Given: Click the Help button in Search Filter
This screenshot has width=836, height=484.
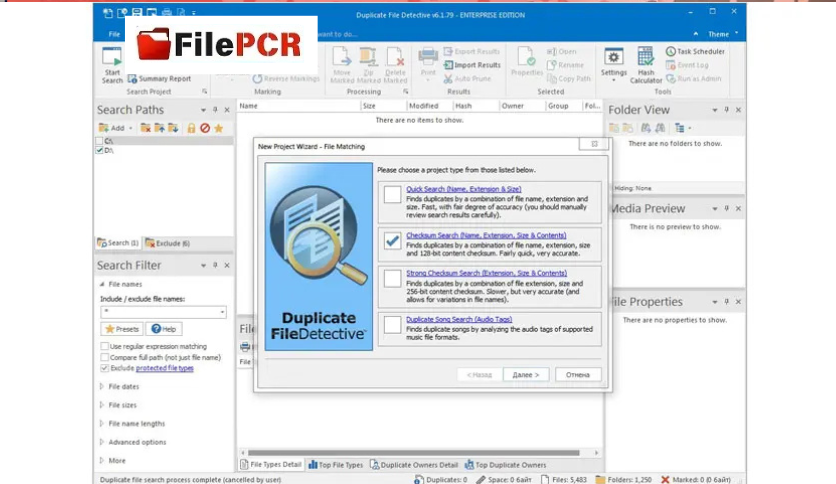Looking at the screenshot, I should click(164, 329).
